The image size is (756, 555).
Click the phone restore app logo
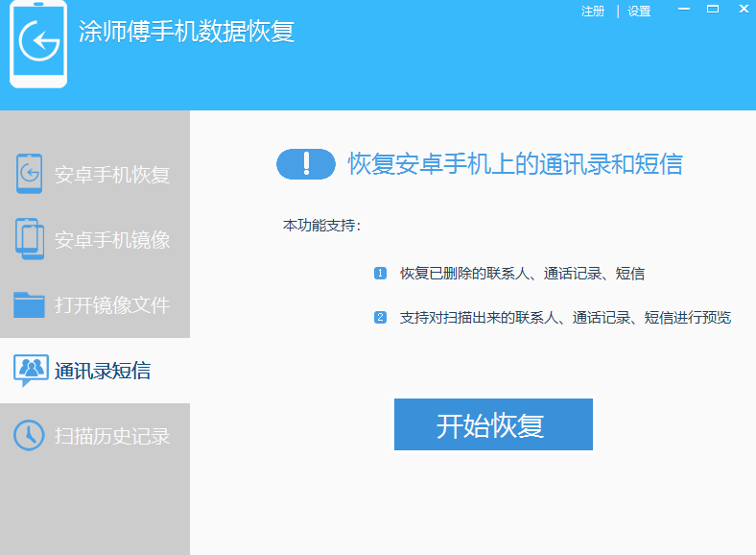[38, 45]
